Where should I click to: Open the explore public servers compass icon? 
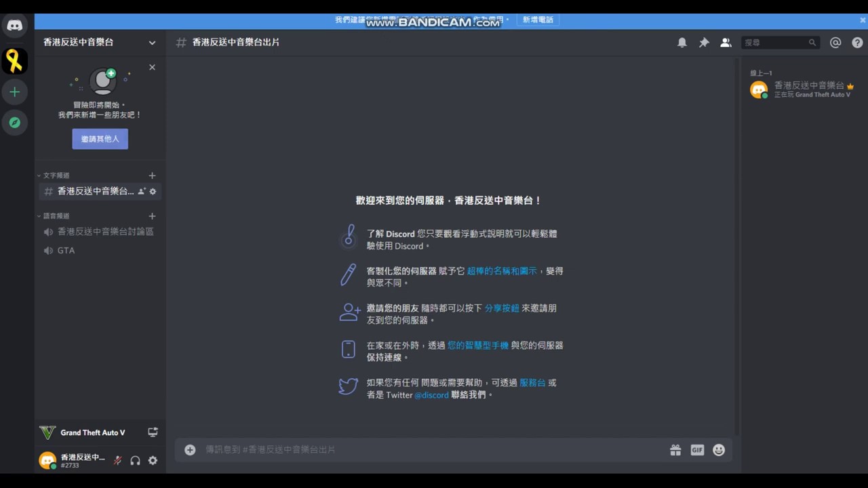[x=14, y=123]
